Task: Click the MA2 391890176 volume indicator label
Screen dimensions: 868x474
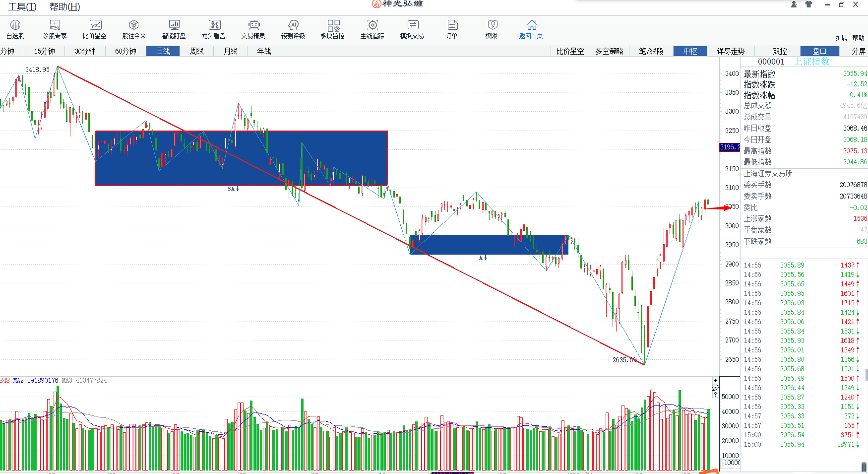Action: [36, 380]
